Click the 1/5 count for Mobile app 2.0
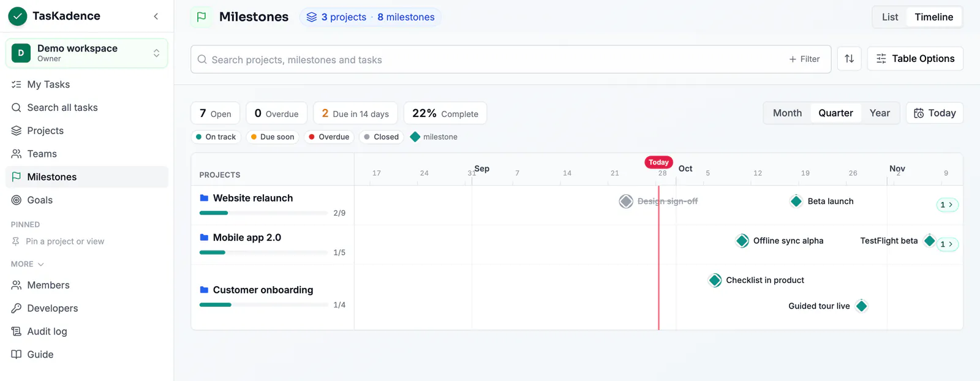Screen dimensions: 980x381 click(x=339, y=252)
